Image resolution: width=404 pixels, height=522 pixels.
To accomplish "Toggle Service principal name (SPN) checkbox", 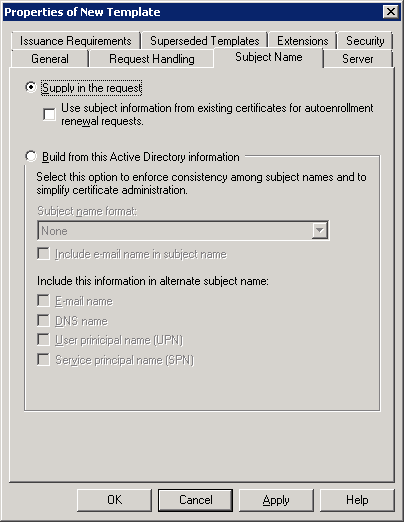I will [x=44, y=360].
